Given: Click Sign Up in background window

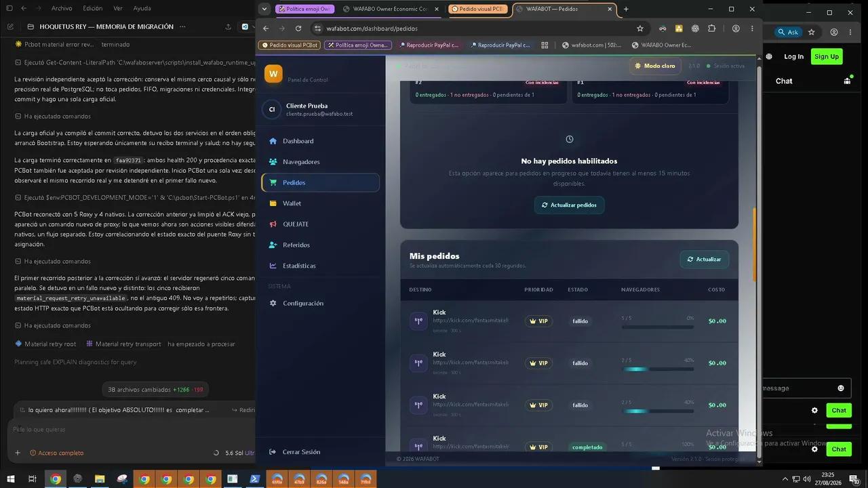Looking at the screenshot, I should point(827,56).
